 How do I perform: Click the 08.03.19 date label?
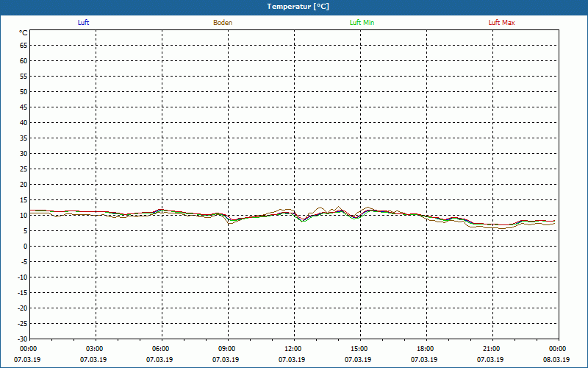pyautogui.click(x=556, y=360)
